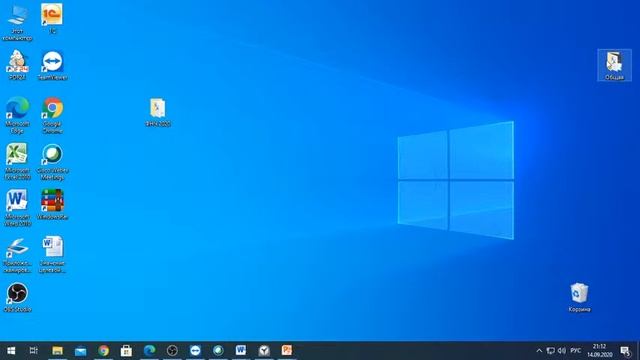Image resolution: width=640 pixels, height=360 pixels.
Task: Select the Cisco Webex Meetings desktop shortcut
Action: click(52, 162)
